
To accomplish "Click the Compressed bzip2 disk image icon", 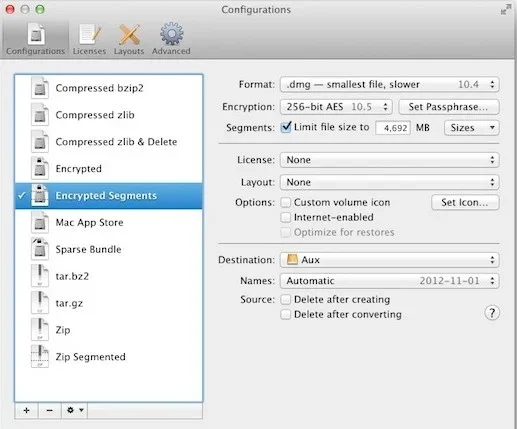I will (x=40, y=88).
